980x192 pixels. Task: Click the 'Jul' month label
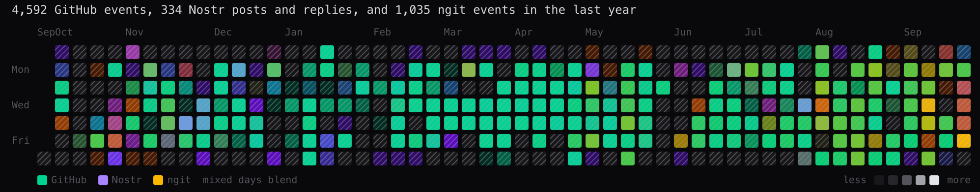tap(754, 32)
